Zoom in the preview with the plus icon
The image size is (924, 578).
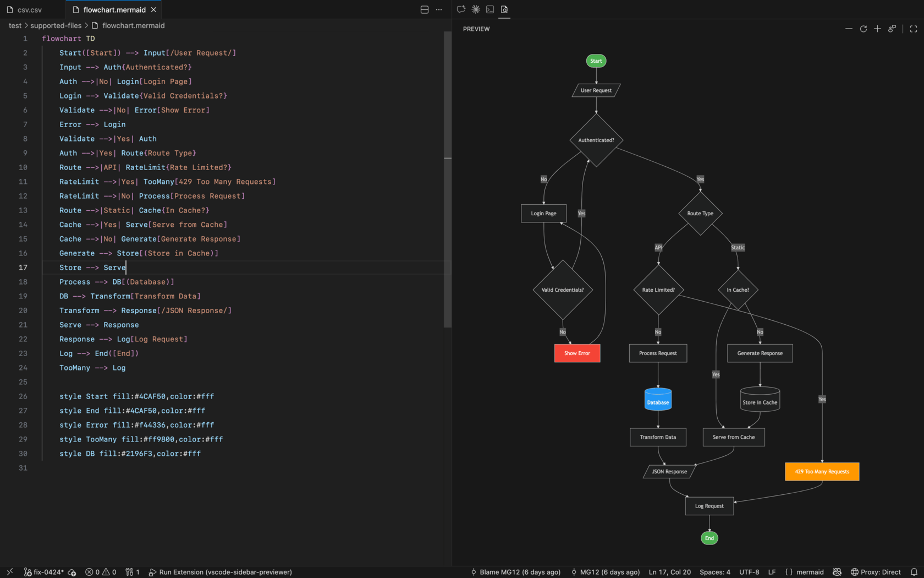(877, 29)
